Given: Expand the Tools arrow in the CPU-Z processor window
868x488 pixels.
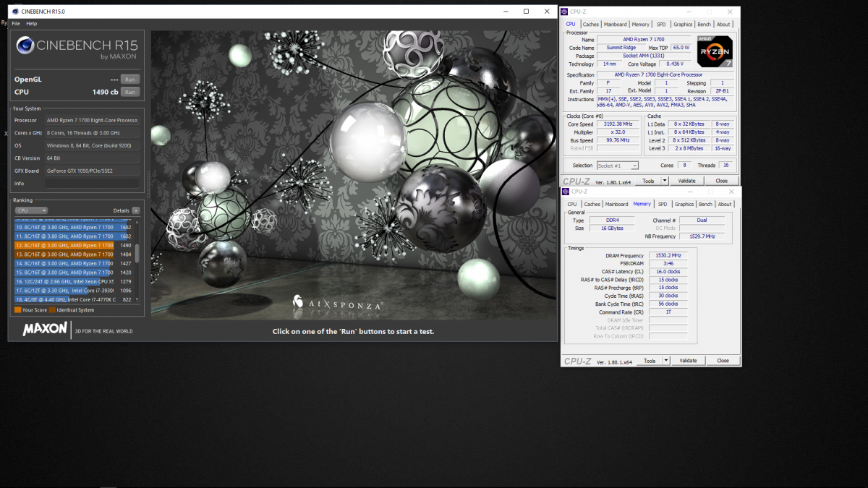Looking at the screenshot, I should (665, 181).
